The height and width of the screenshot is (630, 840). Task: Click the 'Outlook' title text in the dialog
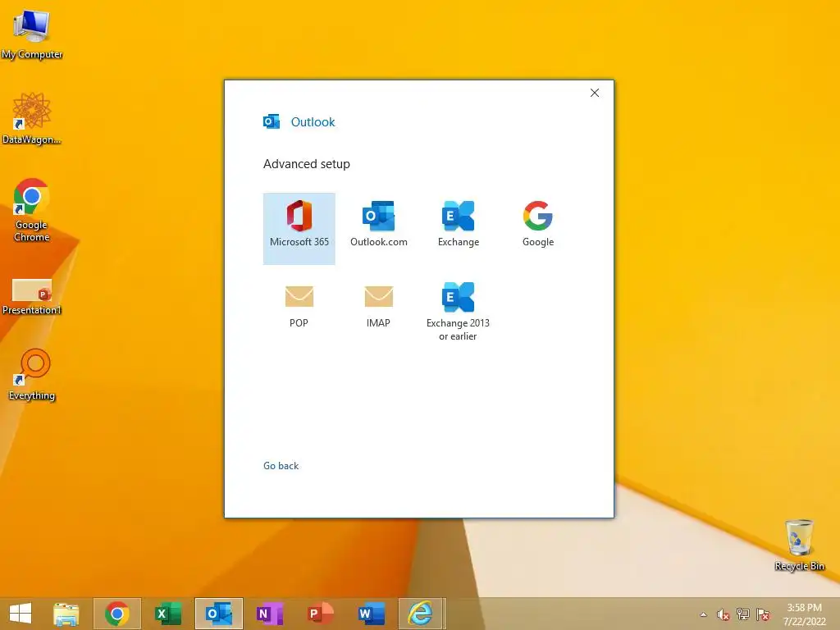pos(313,122)
